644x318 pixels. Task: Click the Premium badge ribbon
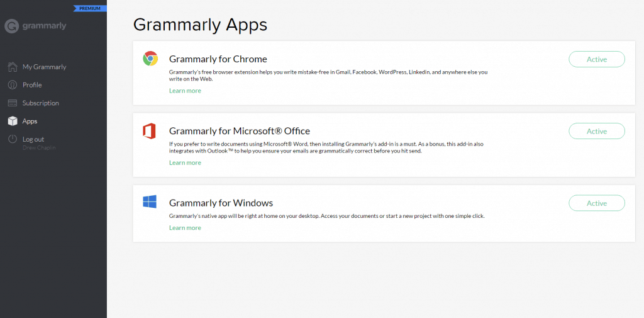[x=90, y=8]
